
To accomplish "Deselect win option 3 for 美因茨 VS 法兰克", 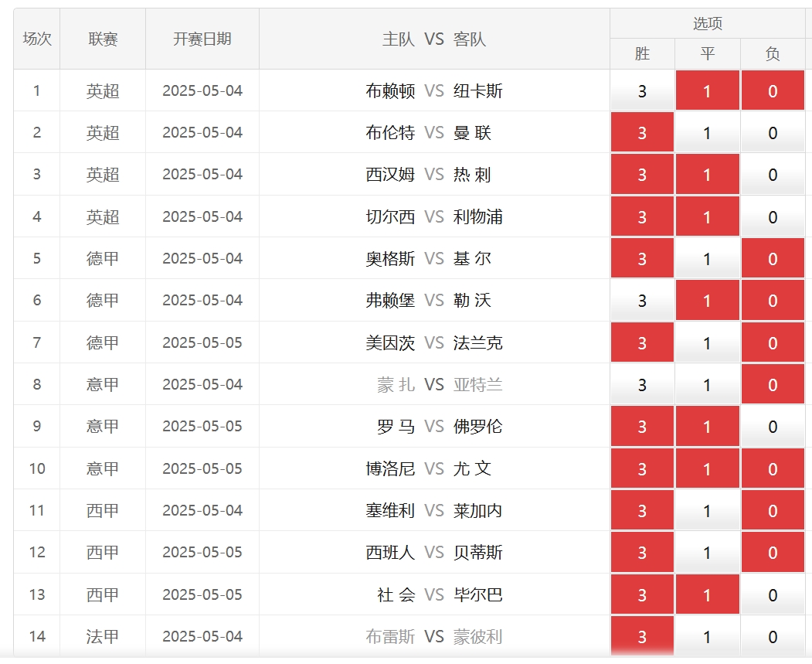I will pos(642,342).
